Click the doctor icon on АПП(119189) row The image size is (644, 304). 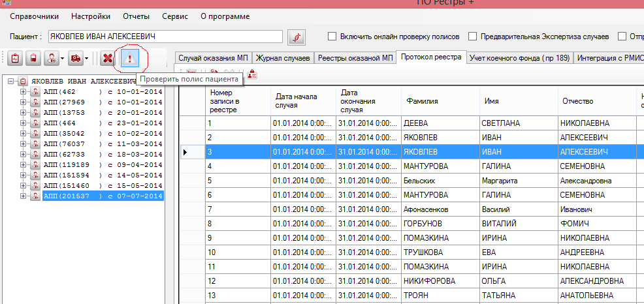pyautogui.click(x=36, y=164)
